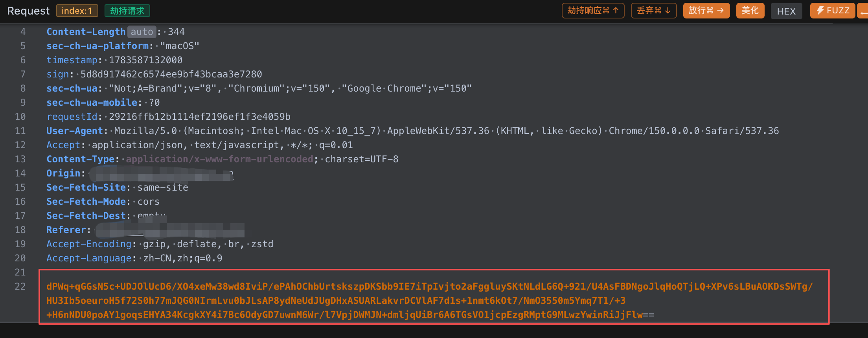
Task: Place cursor in the timestamp header value
Action: point(145,60)
